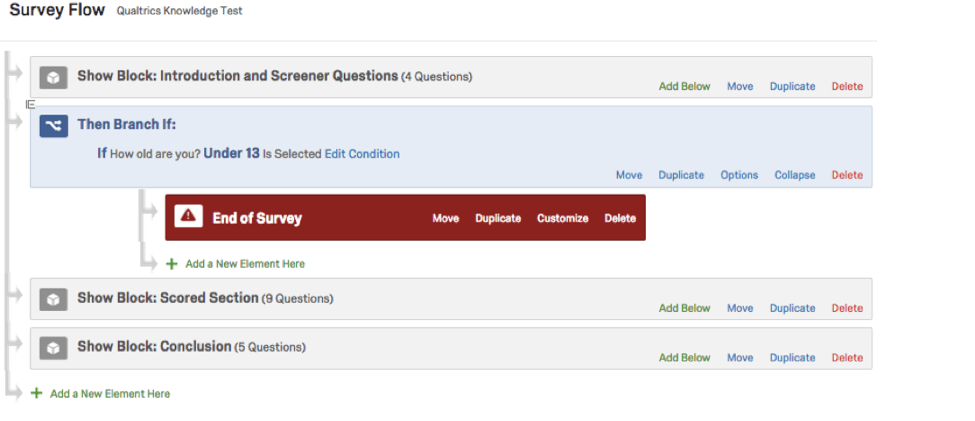This screenshot has width=975, height=421.
Task: Click the bottom green plus icon
Action: (37, 393)
